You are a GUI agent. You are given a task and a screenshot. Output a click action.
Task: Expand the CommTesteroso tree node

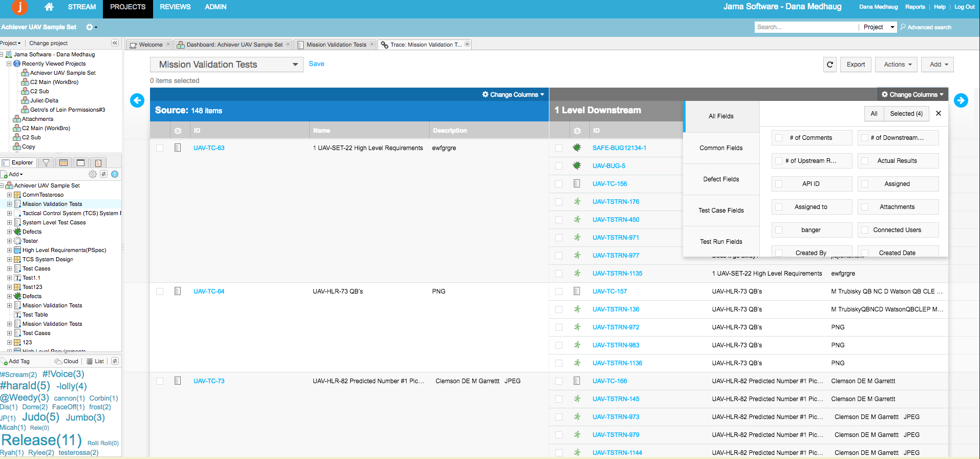[x=9, y=195]
